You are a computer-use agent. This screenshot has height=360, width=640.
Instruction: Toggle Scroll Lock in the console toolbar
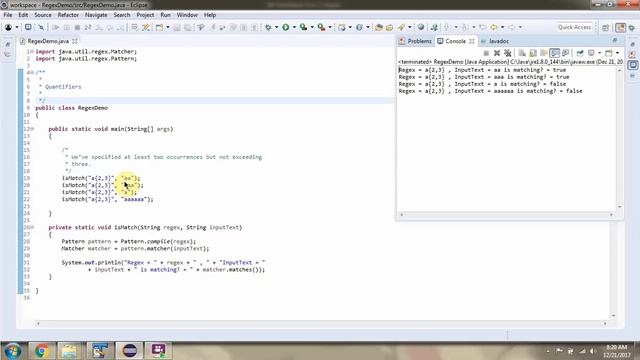(x=533, y=53)
